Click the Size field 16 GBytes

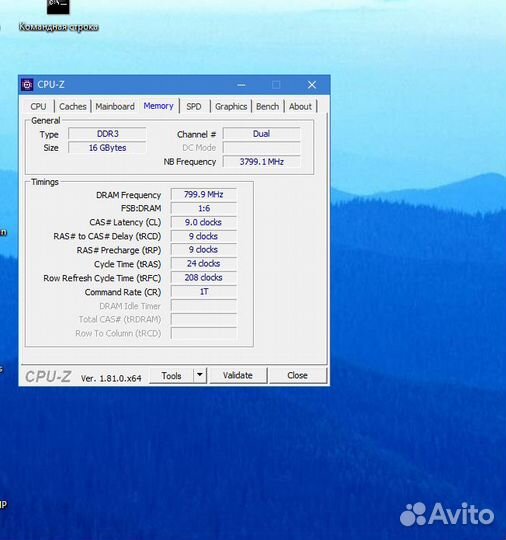[107, 148]
